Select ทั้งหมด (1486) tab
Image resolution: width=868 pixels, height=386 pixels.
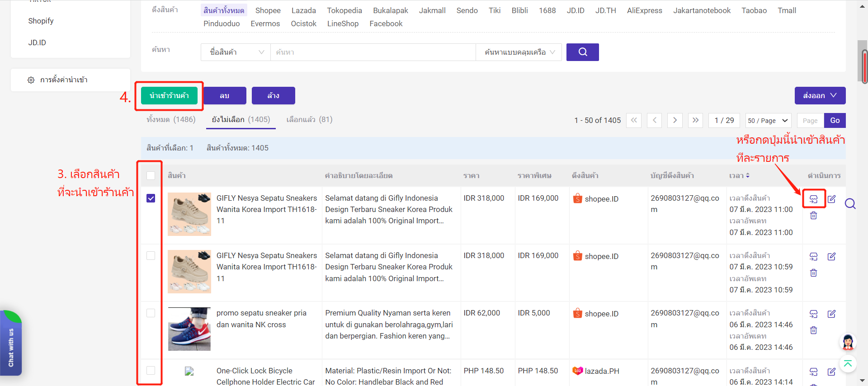171,119
